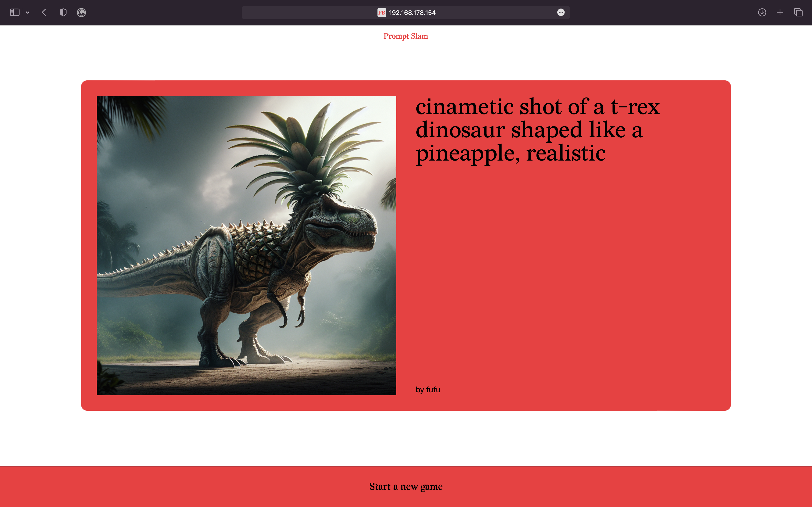This screenshot has width=812, height=507.
Task: Click the cinematic t-rex prompt text
Action: pyautogui.click(x=537, y=130)
